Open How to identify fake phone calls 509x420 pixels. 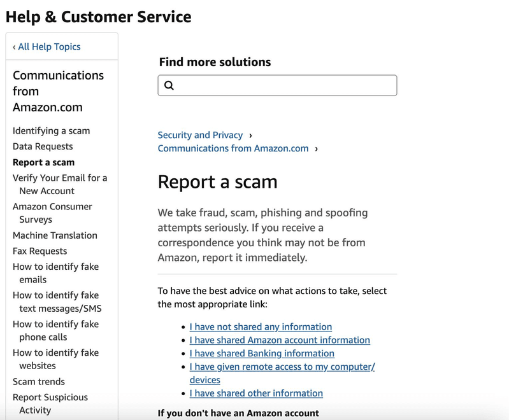pos(55,330)
